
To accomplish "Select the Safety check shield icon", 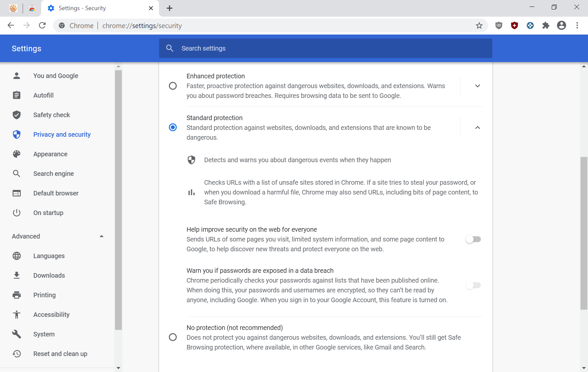I will coord(17,115).
